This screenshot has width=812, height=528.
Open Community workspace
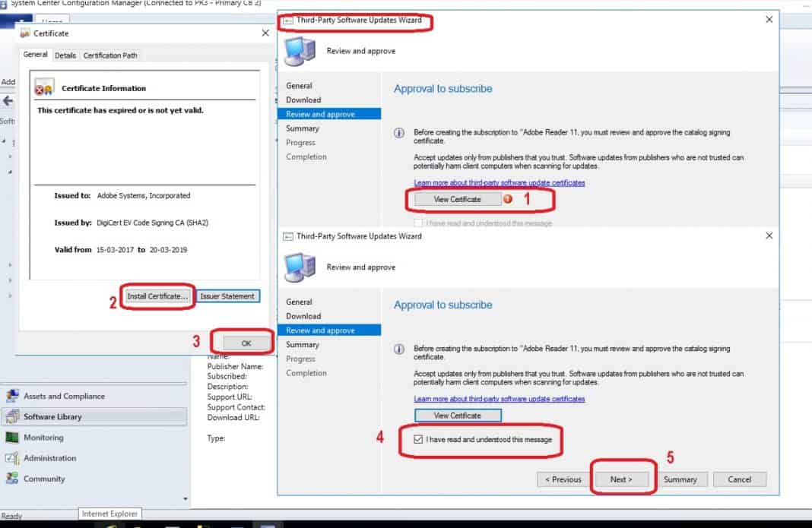click(94, 479)
